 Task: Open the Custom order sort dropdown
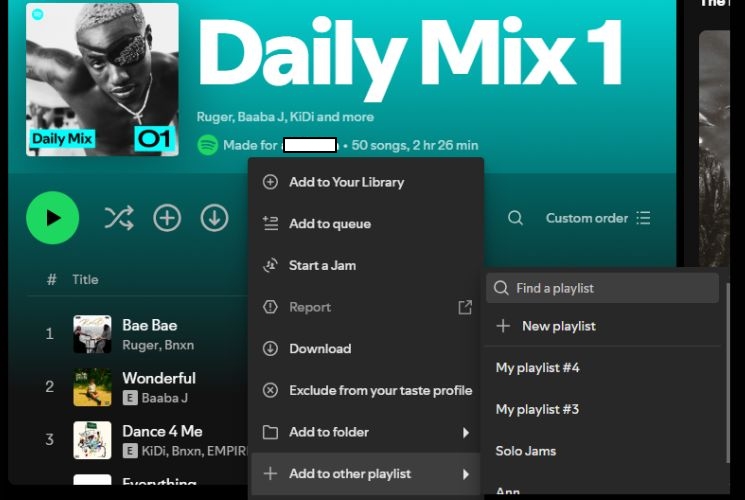(598, 218)
